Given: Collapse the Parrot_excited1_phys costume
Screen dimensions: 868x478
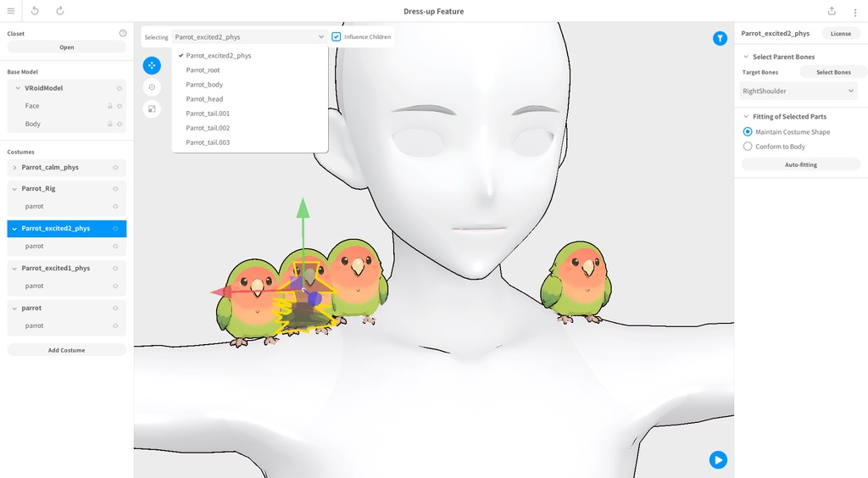Looking at the screenshot, I should (x=14, y=269).
